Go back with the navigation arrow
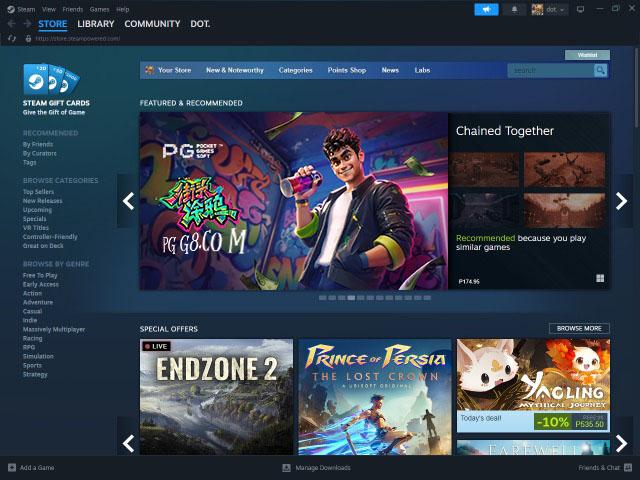Viewport: 640px width, 480px height. point(11,24)
